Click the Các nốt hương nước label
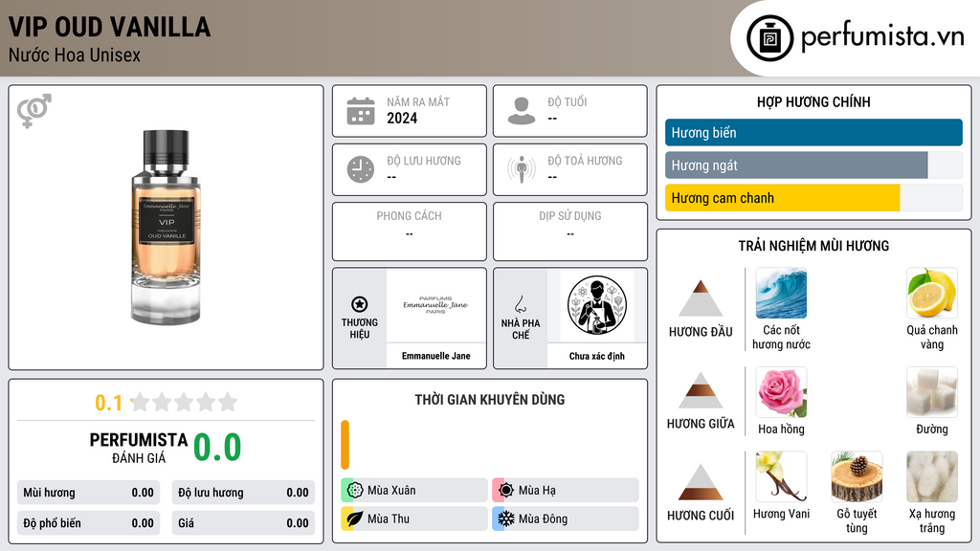 point(781,338)
